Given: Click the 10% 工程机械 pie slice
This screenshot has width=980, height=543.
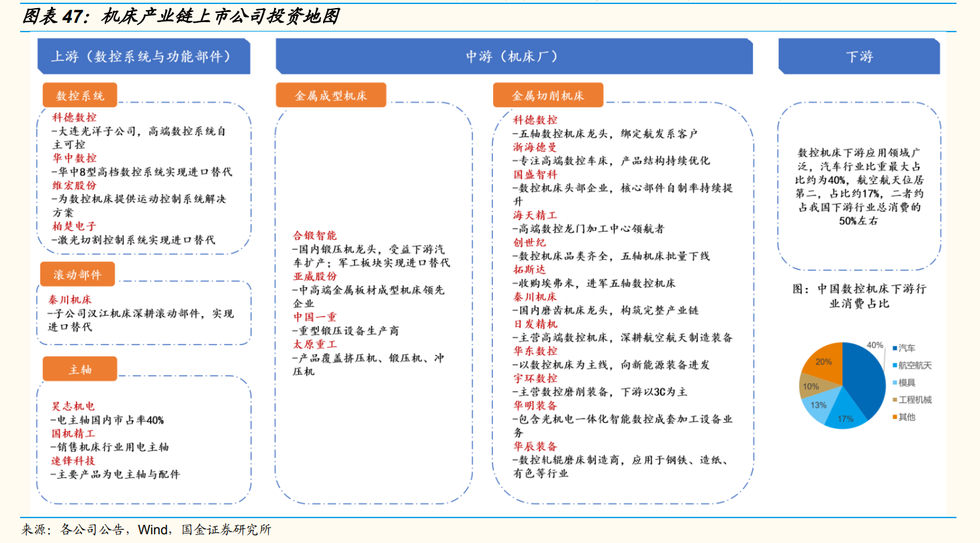Looking at the screenshot, I should [x=813, y=385].
